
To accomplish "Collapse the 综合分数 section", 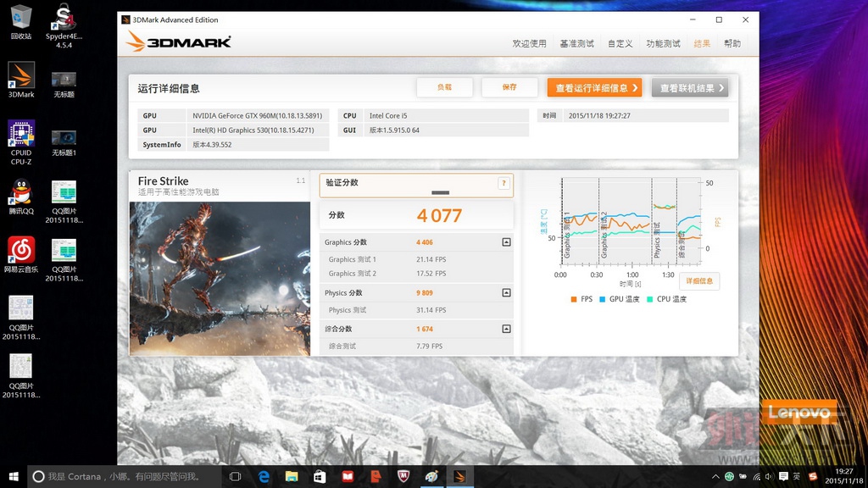I will (506, 329).
